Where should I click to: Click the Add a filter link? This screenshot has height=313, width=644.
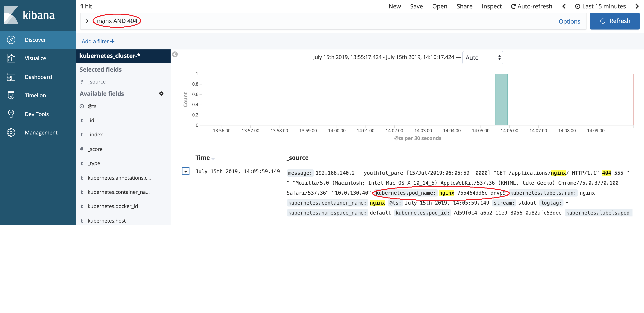click(98, 41)
